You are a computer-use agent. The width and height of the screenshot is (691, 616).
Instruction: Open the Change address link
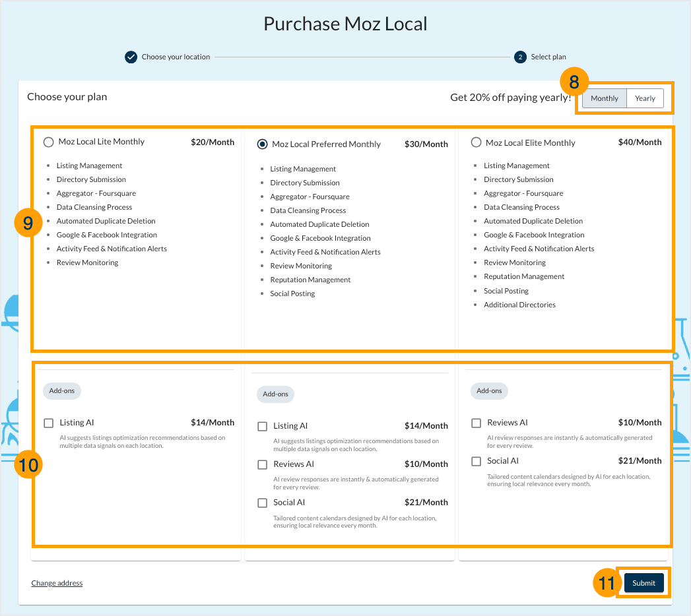[57, 582]
